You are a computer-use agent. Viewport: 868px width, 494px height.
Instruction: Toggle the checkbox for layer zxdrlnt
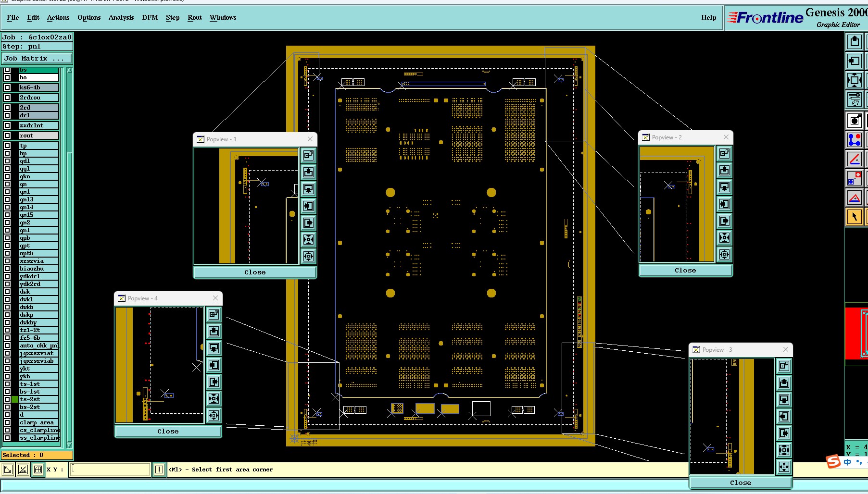[x=7, y=125]
